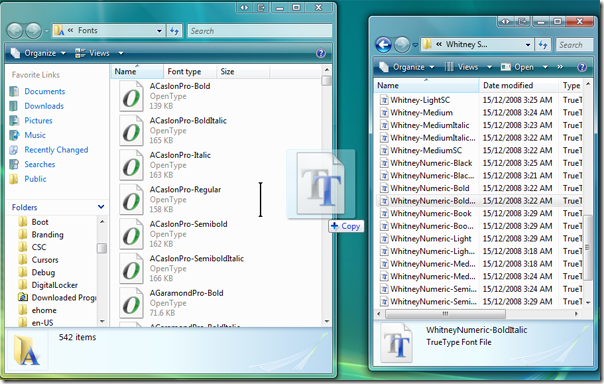The image size is (604, 384).
Task: Open Public favorite link
Action: [x=35, y=179]
